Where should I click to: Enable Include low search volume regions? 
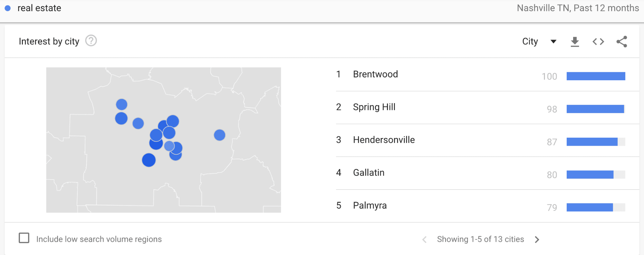pyautogui.click(x=24, y=238)
